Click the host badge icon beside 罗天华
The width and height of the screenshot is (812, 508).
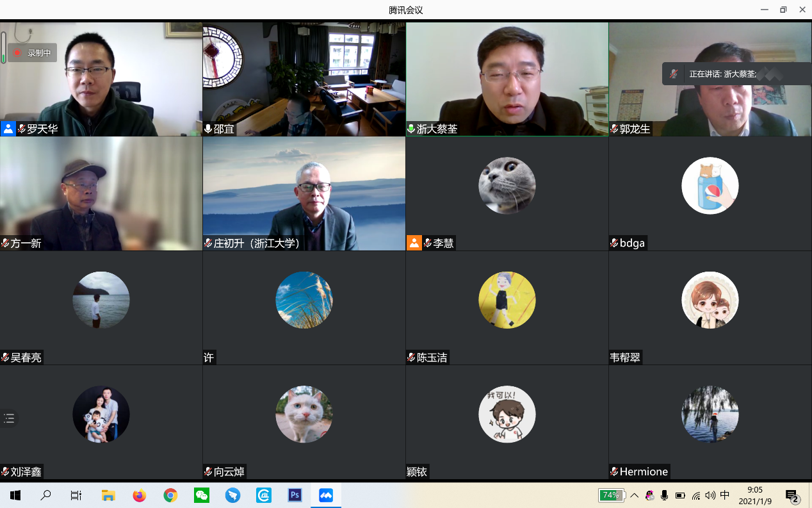point(8,129)
